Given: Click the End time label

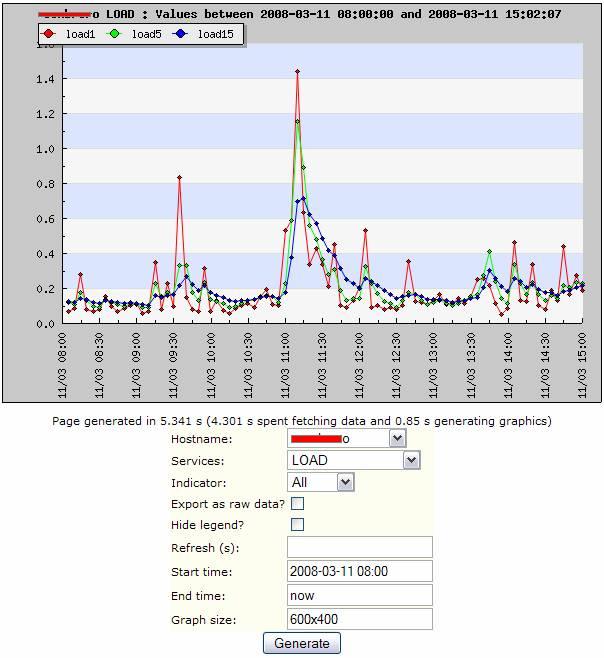Looking at the screenshot, I should pyautogui.click(x=198, y=596).
